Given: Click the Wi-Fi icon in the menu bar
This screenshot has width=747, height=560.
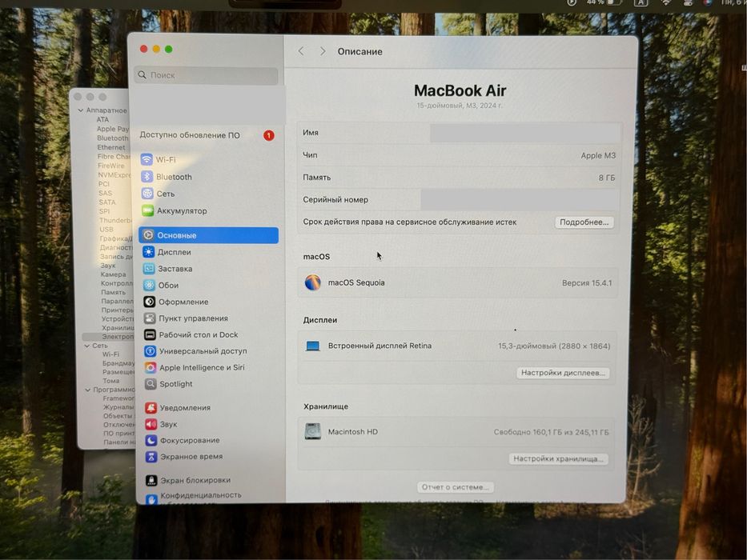Looking at the screenshot, I should coord(666,2).
